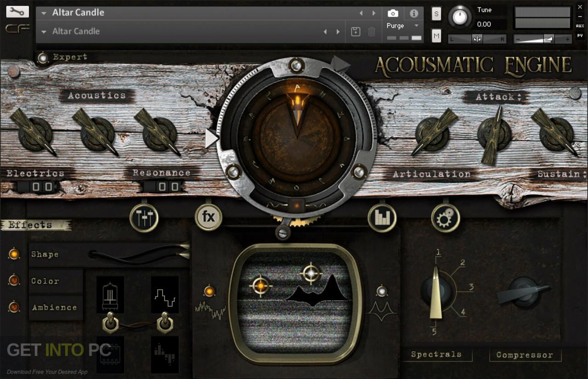The width and height of the screenshot is (588, 379).
Task: Click the screw below the central dial
Action: click(283, 232)
